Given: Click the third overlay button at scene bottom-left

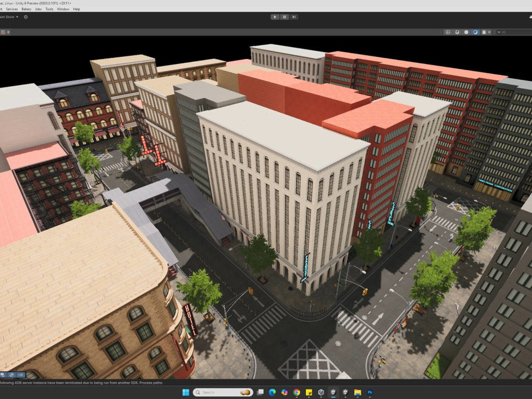Looking at the screenshot, I should pos(21,375).
